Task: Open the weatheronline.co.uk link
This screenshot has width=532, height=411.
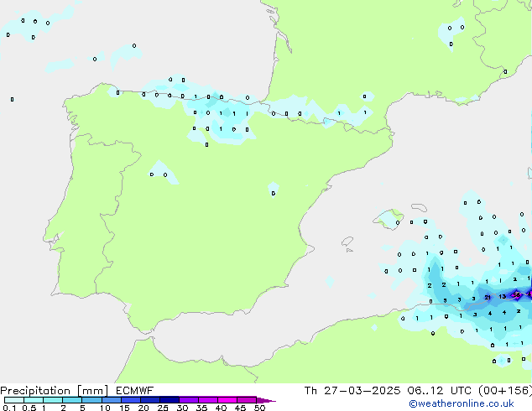Action: click(x=462, y=403)
